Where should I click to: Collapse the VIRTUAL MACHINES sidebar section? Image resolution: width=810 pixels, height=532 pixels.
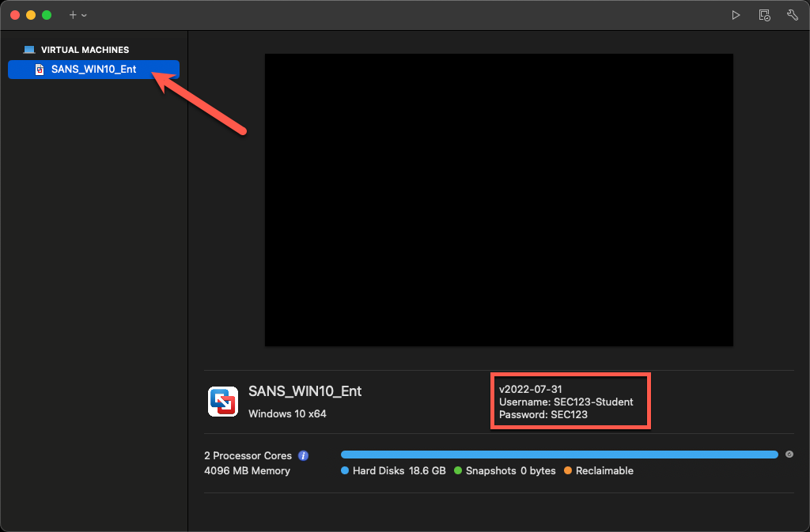85,50
